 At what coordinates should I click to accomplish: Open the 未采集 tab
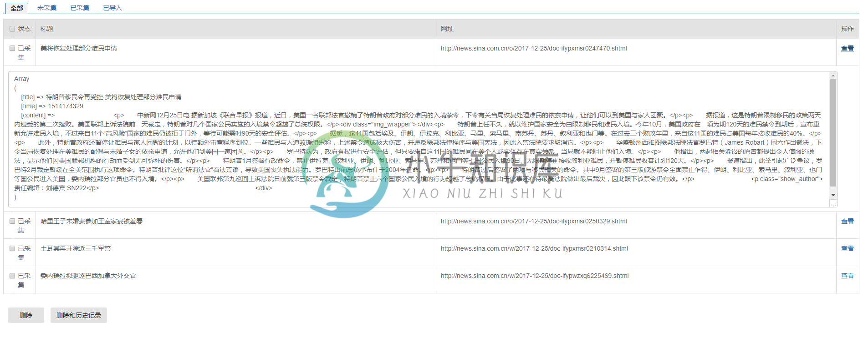point(47,8)
